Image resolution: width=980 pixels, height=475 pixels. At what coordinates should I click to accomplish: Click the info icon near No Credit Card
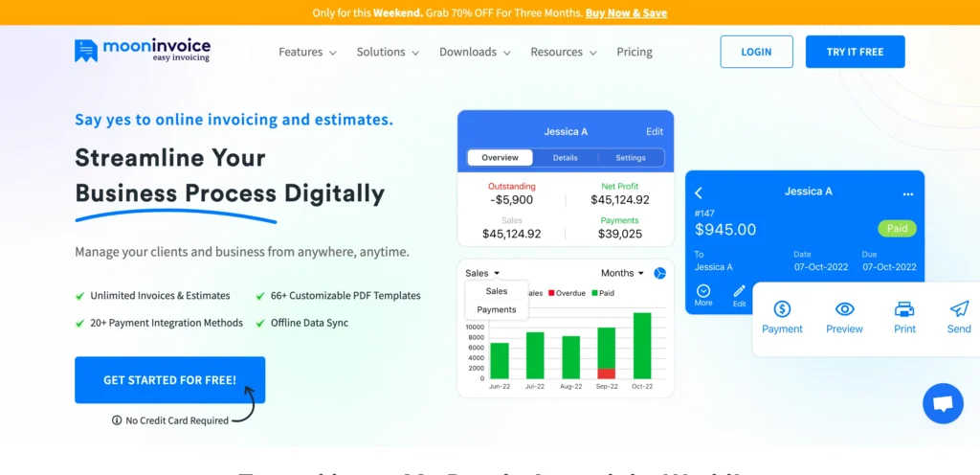116,420
